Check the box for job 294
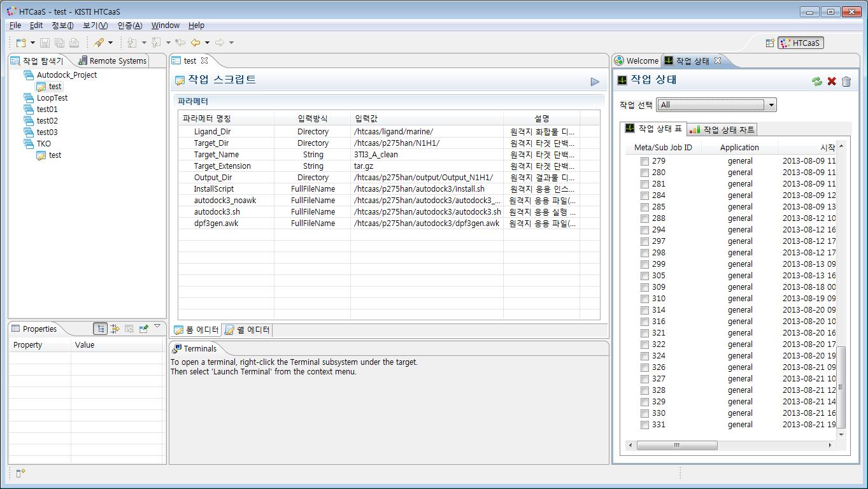The height and width of the screenshot is (489, 868). click(x=644, y=230)
